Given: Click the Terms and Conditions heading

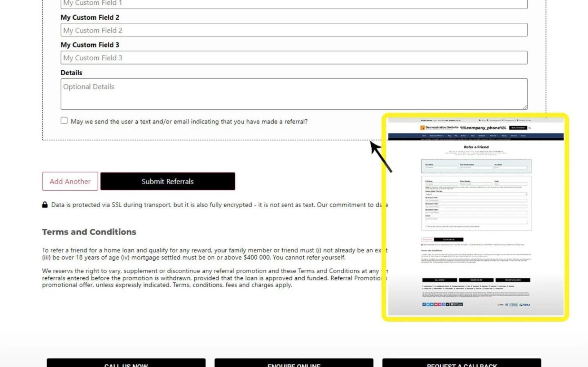Looking at the screenshot, I should (x=89, y=232).
